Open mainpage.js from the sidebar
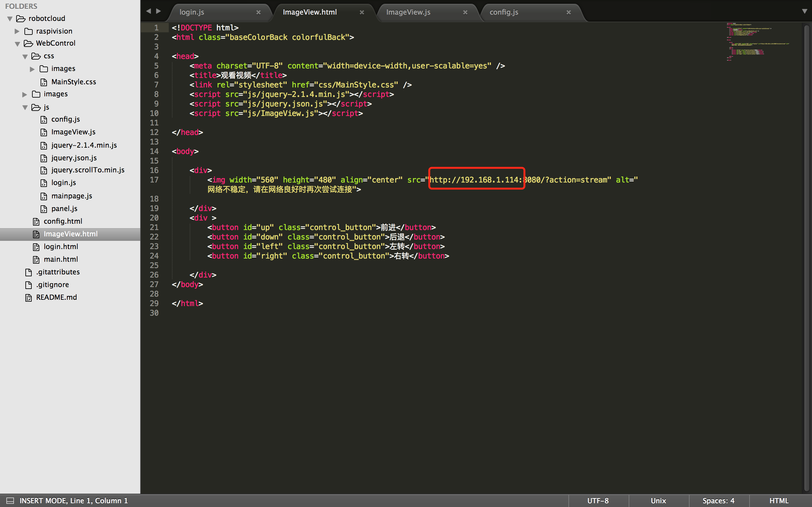The height and width of the screenshot is (507, 812). 71,196
